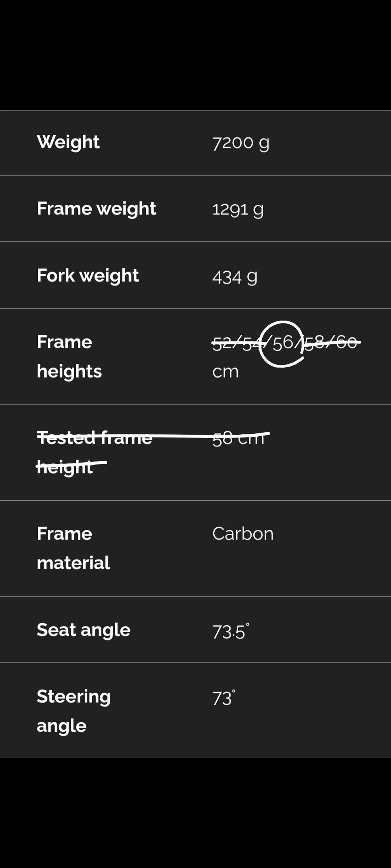Click the struck-through Tested frame height label
The height and width of the screenshot is (868, 391).
tap(94, 452)
